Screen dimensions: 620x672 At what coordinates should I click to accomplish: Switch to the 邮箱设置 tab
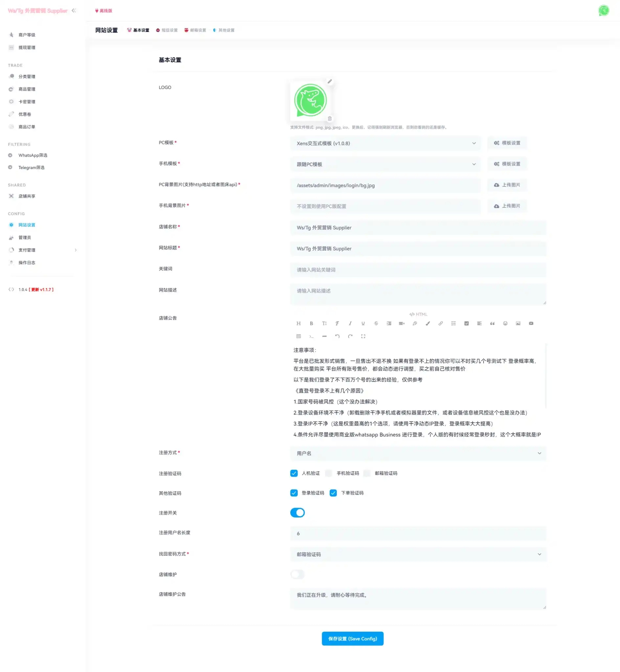(195, 30)
